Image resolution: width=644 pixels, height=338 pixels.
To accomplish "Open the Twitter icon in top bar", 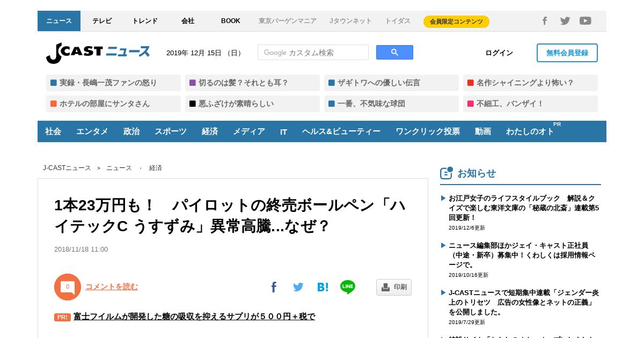I will click(x=565, y=21).
